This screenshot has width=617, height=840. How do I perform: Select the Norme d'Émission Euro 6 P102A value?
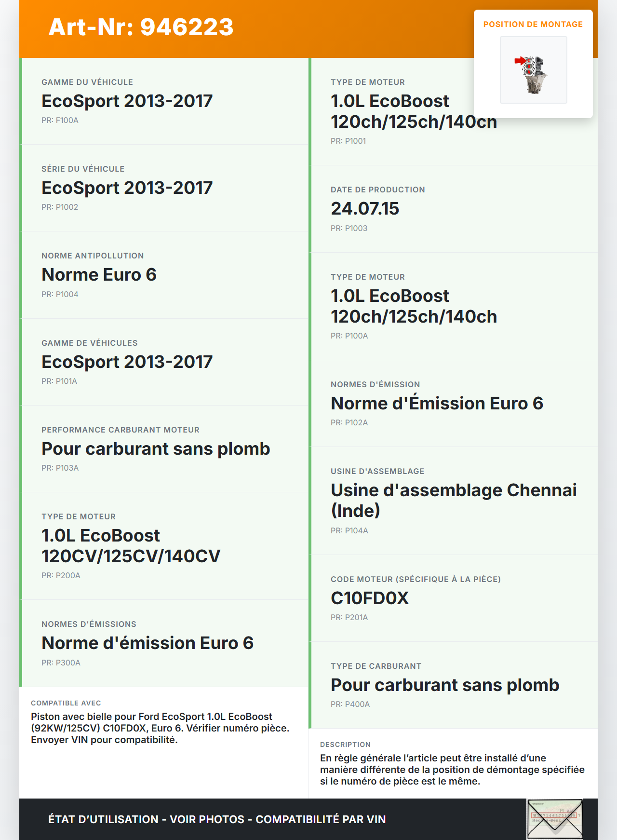coord(437,403)
